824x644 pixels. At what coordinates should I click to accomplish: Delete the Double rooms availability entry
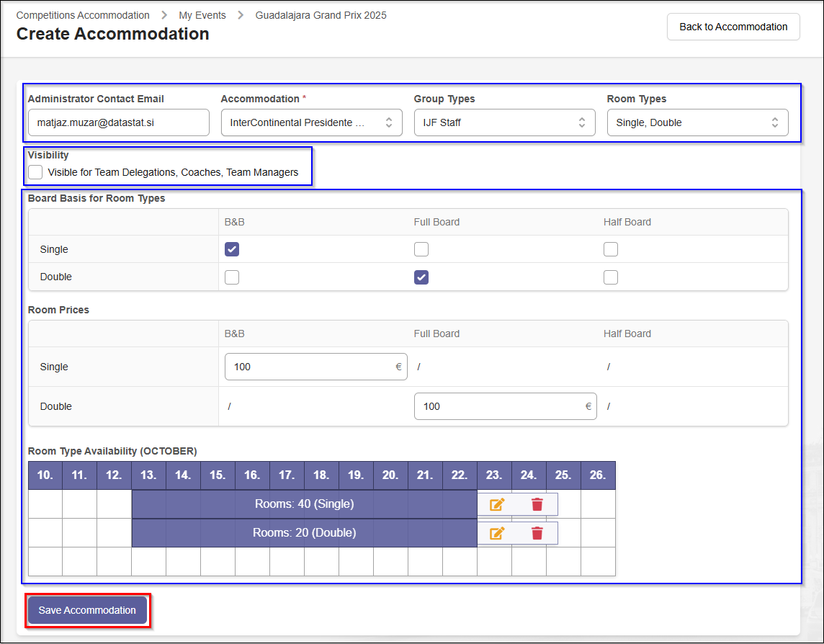(537, 533)
